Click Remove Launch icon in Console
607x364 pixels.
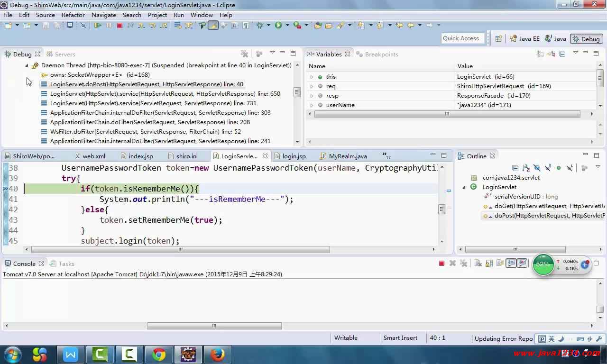click(452, 263)
